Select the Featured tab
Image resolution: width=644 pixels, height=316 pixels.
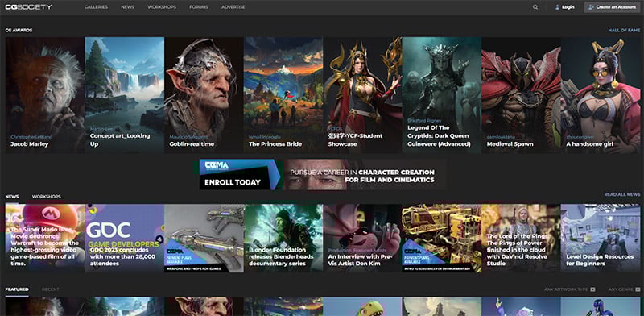coord(17,289)
